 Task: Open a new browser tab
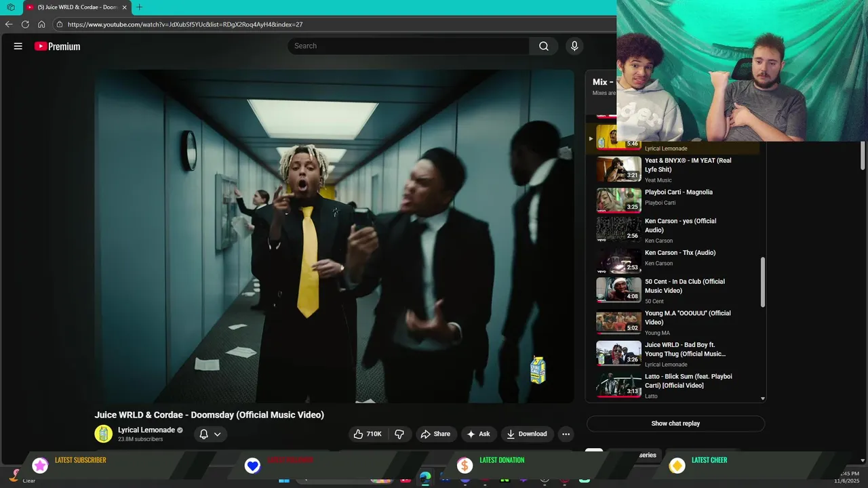point(139,7)
